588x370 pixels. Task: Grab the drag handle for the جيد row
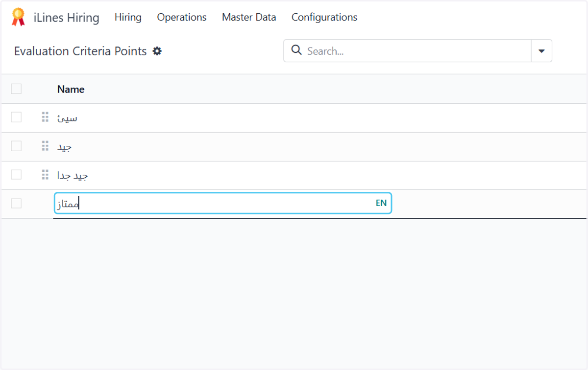[45, 146]
